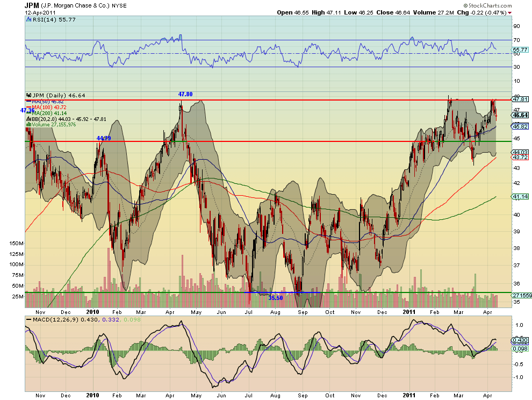Click the 150M volume axis label
Image resolution: width=532 pixels, height=400 pixels.
click(x=17, y=244)
